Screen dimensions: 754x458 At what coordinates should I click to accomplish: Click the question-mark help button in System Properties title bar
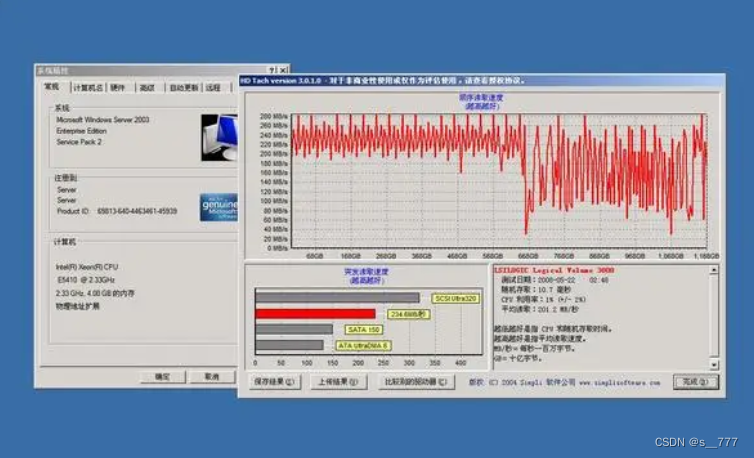(272, 70)
